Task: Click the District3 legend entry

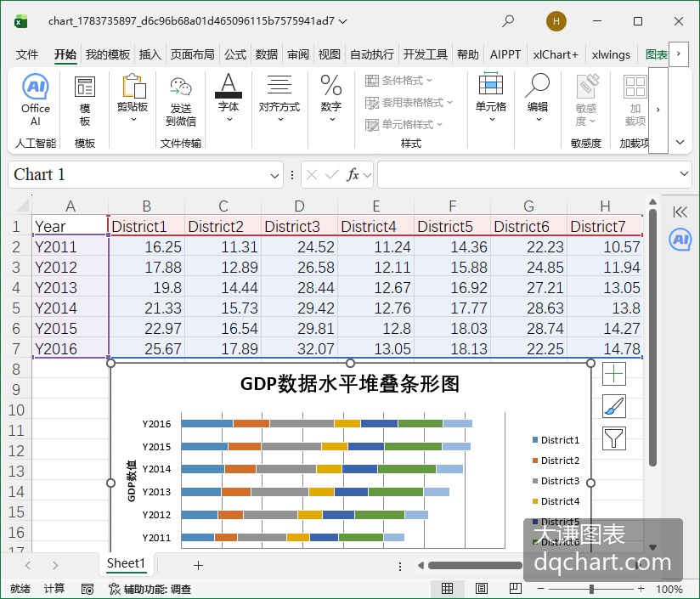Action: tap(556, 481)
